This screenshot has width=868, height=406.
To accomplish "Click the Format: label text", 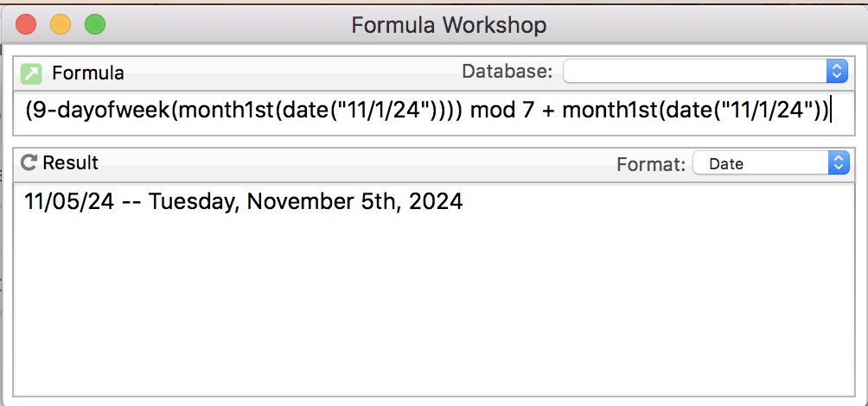I will click(x=652, y=164).
